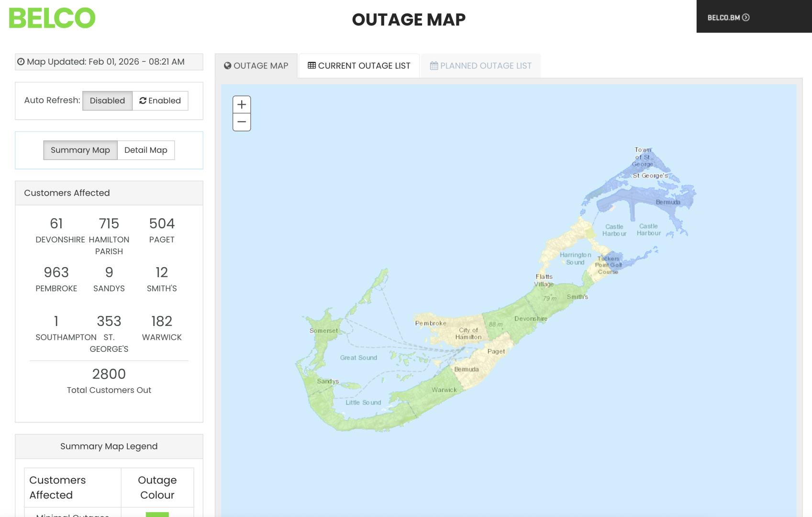Open the Outage Map tab
The image size is (812, 517).
pos(256,66)
